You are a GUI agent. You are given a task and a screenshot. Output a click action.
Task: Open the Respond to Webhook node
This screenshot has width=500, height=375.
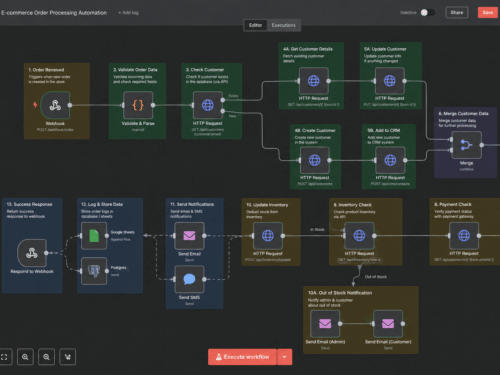32,253
